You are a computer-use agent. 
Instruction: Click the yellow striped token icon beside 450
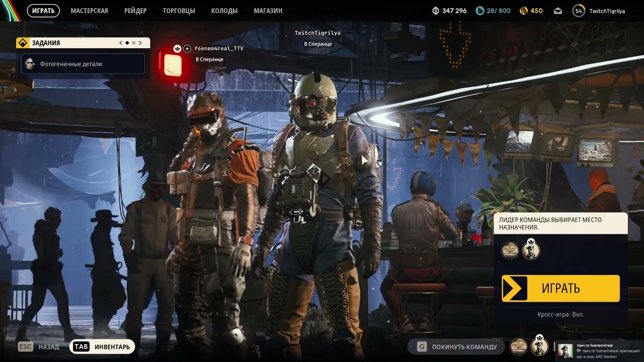pyautogui.click(x=524, y=11)
